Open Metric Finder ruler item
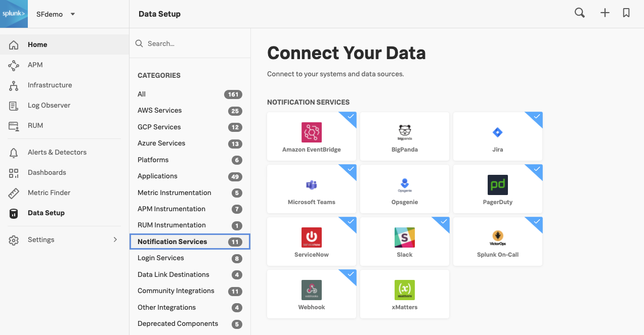 coord(49,193)
